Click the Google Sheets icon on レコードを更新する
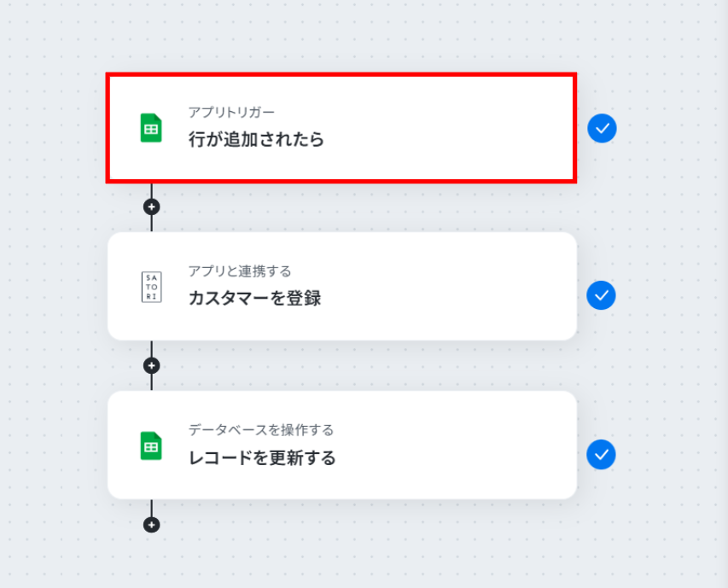 pyautogui.click(x=151, y=445)
